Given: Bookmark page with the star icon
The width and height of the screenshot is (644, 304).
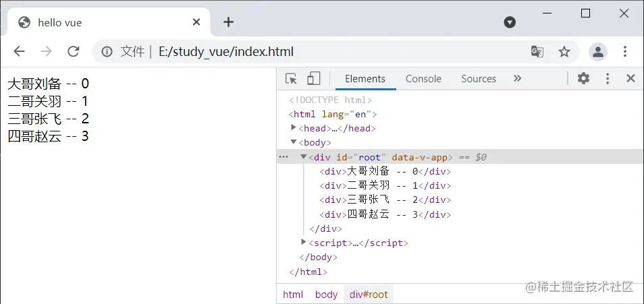Looking at the screenshot, I should pos(564,52).
